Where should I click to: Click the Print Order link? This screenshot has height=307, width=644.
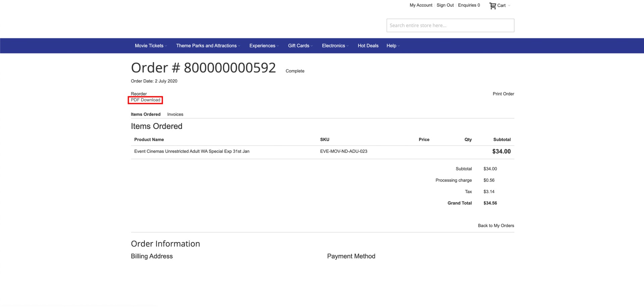pyautogui.click(x=503, y=94)
